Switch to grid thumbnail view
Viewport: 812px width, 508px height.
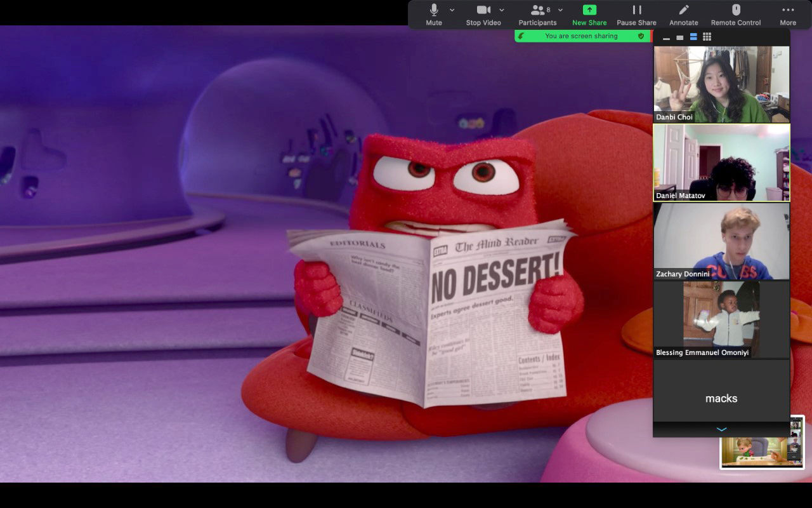[x=707, y=37]
